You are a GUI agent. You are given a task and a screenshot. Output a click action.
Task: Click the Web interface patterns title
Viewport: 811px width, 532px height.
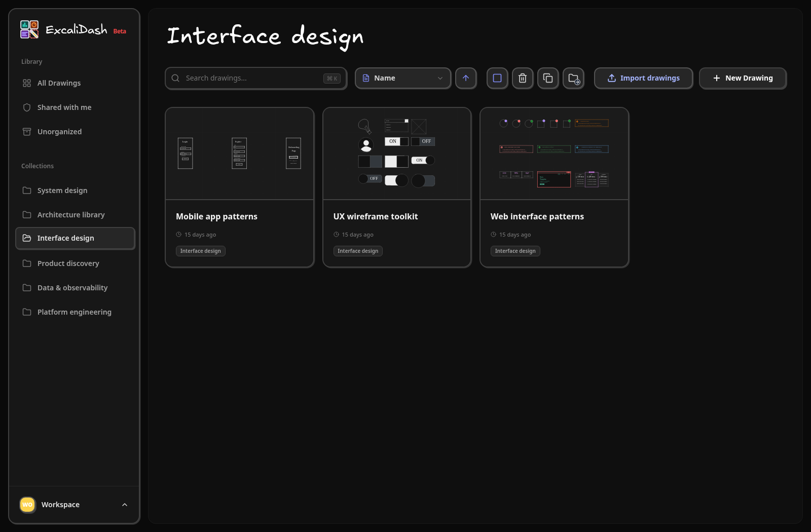pos(537,216)
